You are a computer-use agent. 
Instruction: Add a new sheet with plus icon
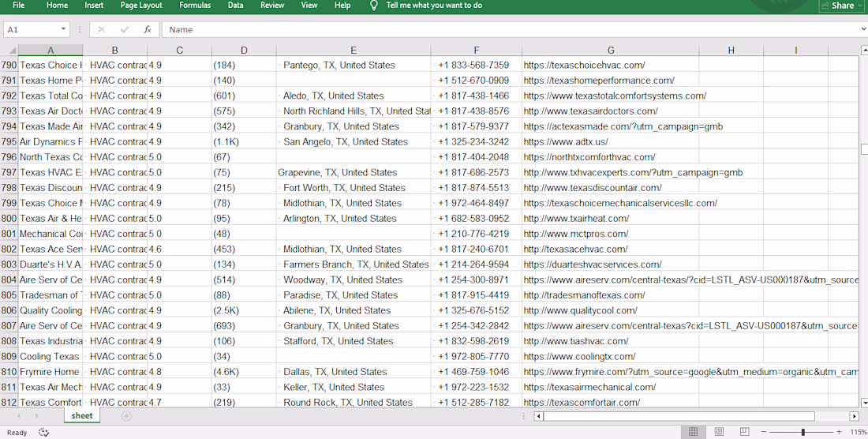[126, 416]
